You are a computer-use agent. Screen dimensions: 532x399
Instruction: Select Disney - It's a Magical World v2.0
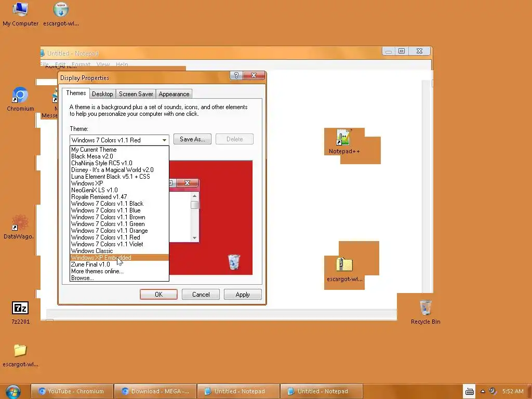(x=119, y=170)
